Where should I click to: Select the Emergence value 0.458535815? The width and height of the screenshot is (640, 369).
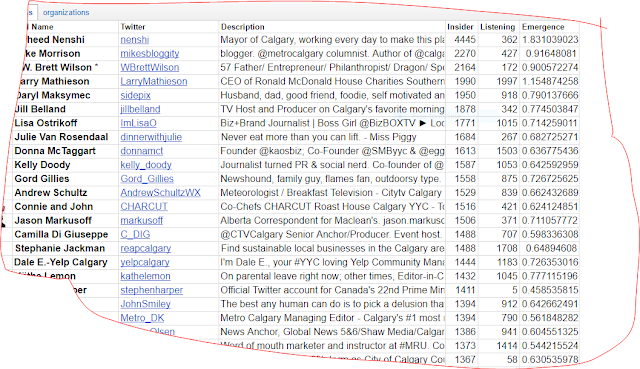pyautogui.click(x=549, y=290)
